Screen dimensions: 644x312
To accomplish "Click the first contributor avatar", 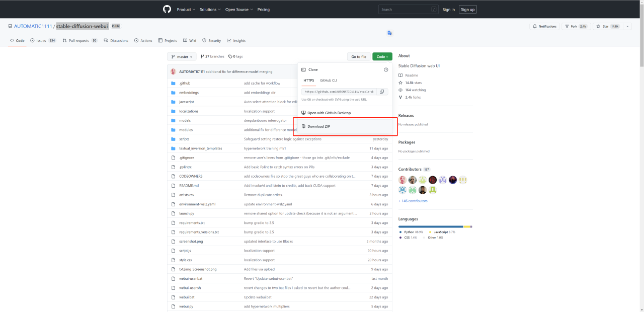I will pyautogui.click(x=403, y=180).
